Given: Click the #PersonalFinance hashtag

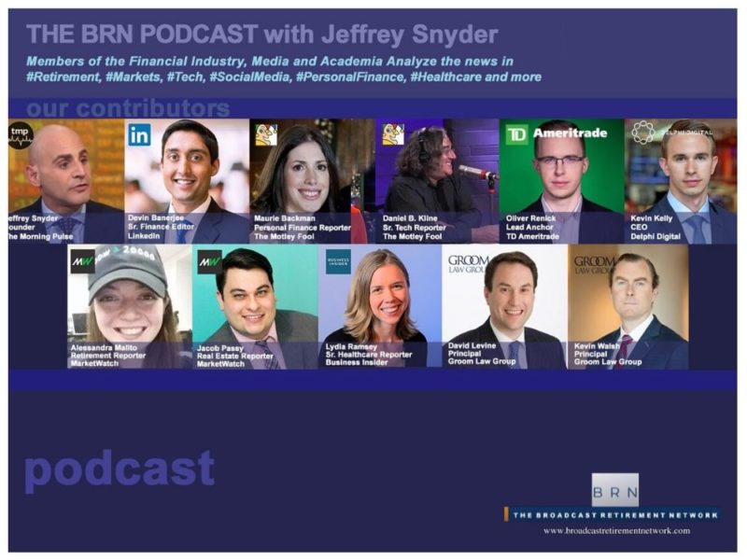Looking at the screenshot, I should [351, 77].
